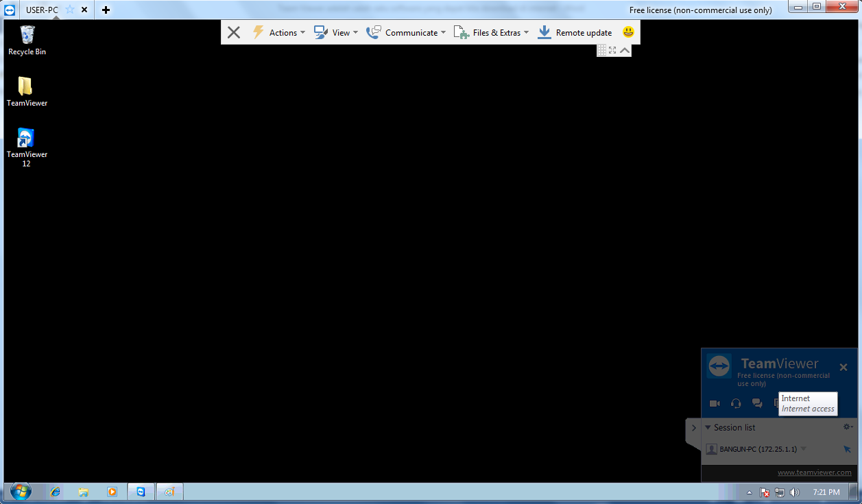
Task: Open Windows Media Player from the taskbar
Action: [x=112, y=492]
